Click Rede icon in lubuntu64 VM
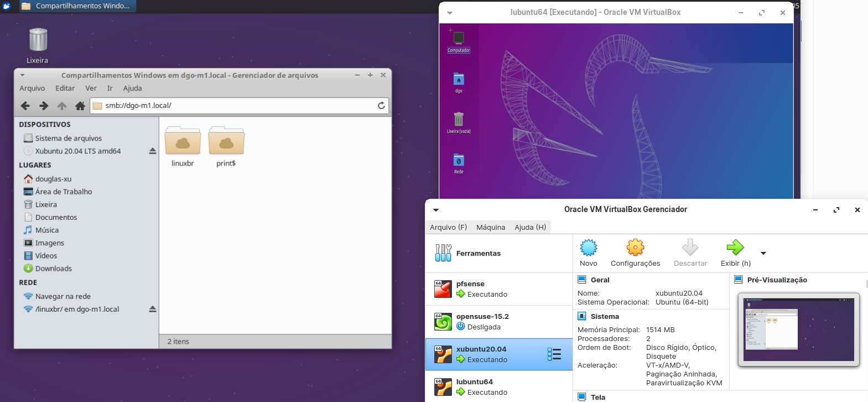Image resolution: width=868 pixels, height=402 pixels. pyautogui.click(x=459, y=164)
